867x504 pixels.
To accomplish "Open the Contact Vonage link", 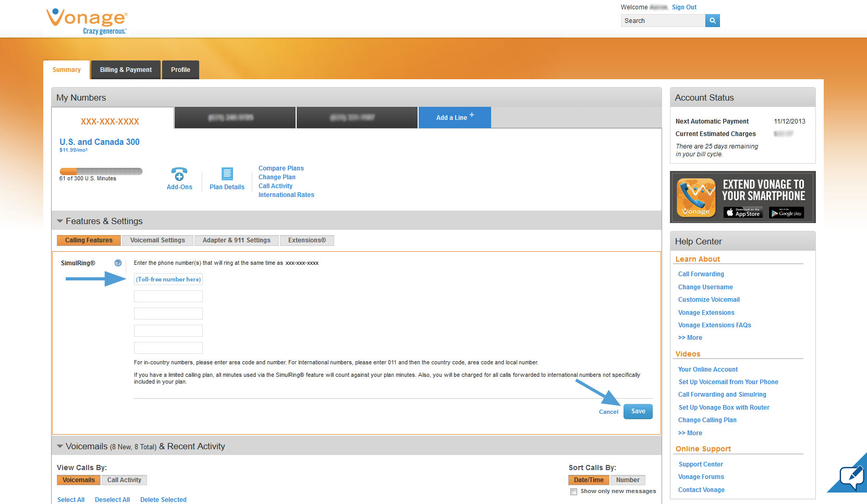I will click(x=701, y=490).
